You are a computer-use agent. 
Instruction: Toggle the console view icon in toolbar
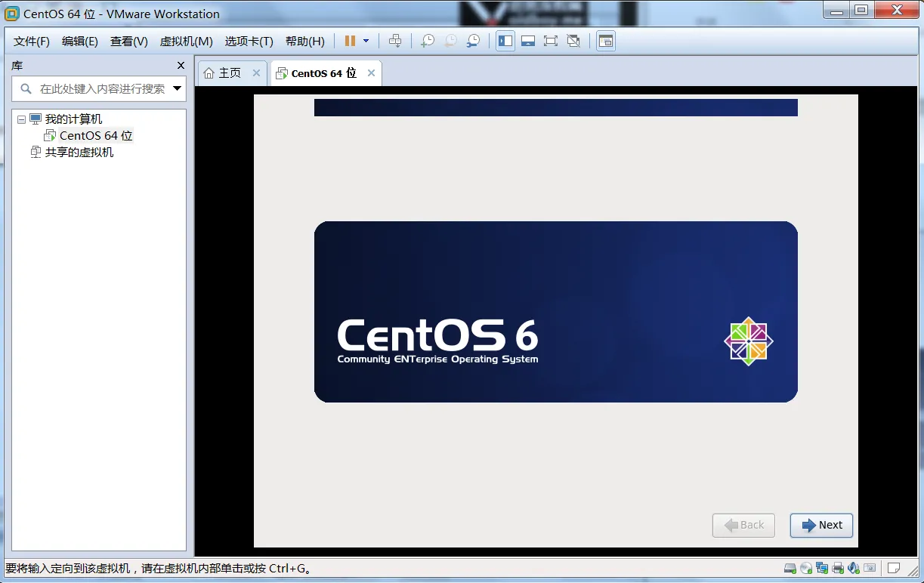606,41
